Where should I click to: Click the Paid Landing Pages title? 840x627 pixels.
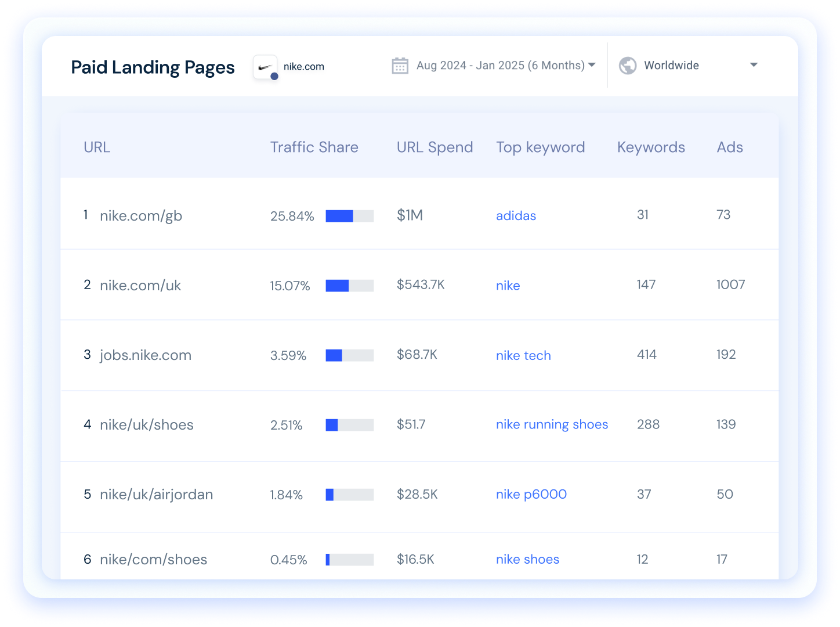pyautogui.click(x=153, y=68)
